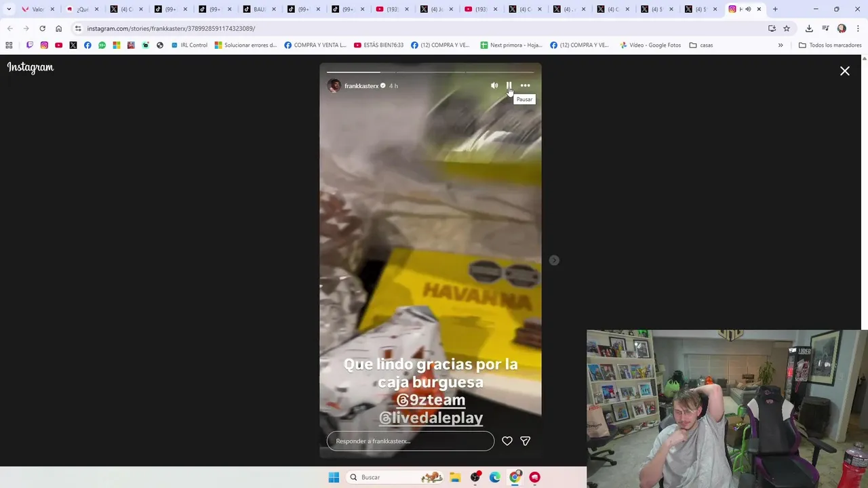Go to the next story with the arrow
868x488 pixels.
(x=554, y=260)
